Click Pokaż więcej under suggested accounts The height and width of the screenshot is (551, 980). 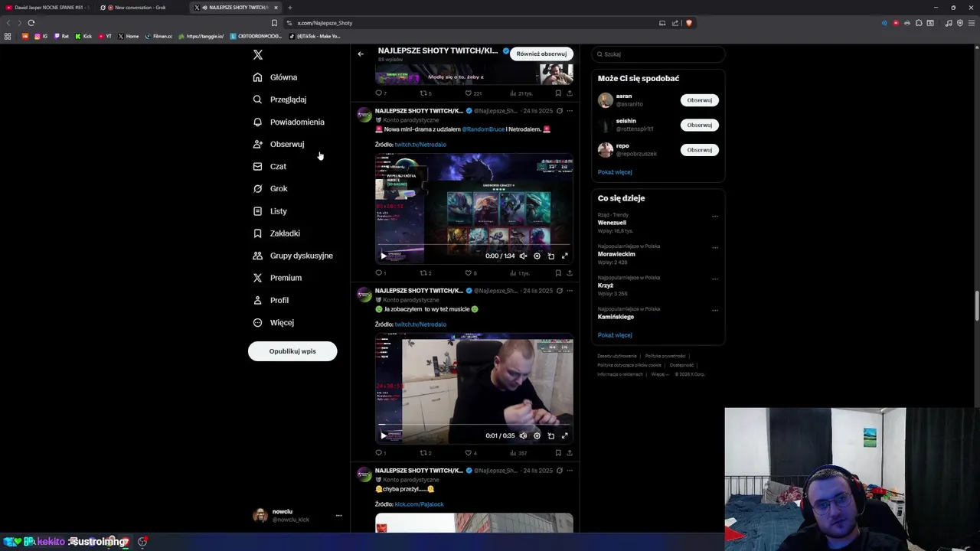[615, 172]
